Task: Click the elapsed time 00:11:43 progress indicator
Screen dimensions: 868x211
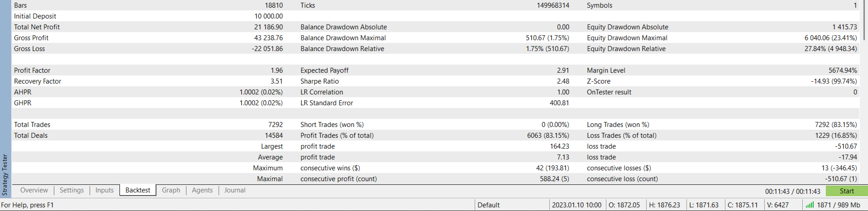Action: tap(792, 191)
